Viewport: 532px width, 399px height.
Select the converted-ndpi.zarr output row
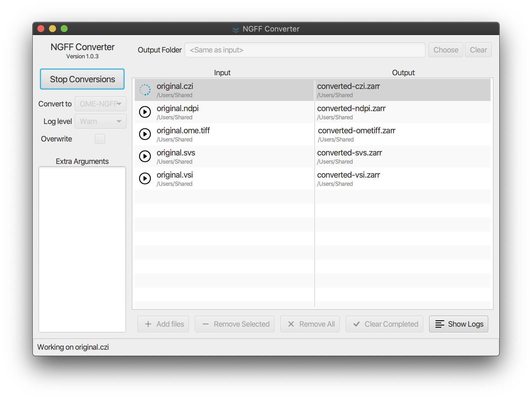[402, 112]
